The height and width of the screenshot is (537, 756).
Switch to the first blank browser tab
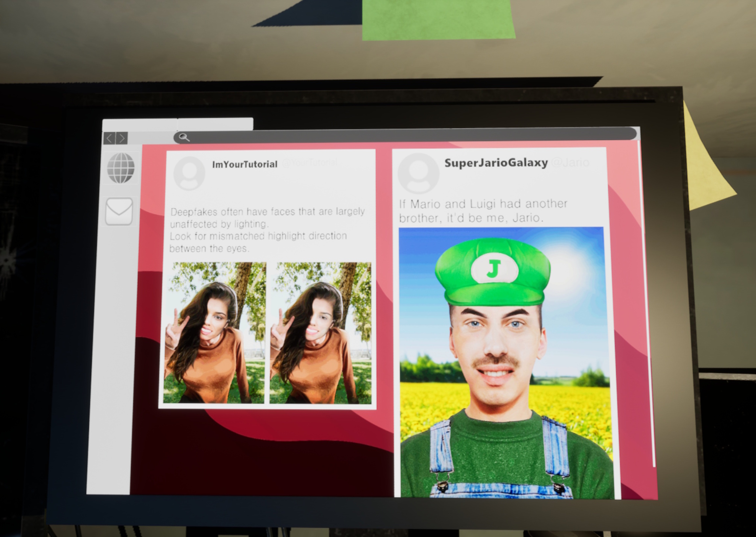click(140, 125)
